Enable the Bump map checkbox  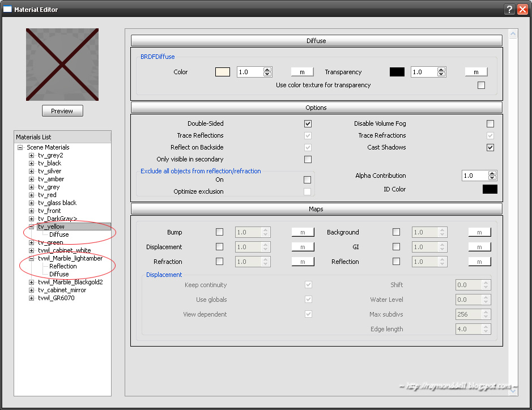pos(219,232)
